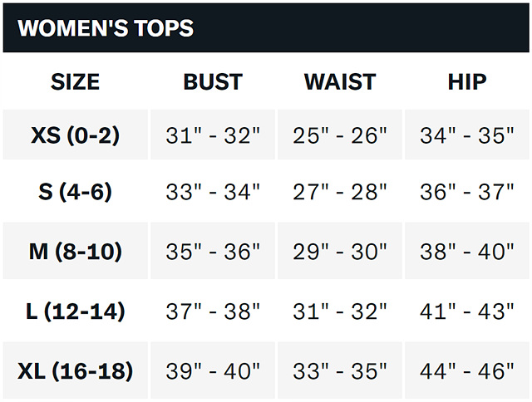Select the L bust value 37" - 38"
Image resolution: width=532 pixels, height=402 pixels.
coord(213,311)
